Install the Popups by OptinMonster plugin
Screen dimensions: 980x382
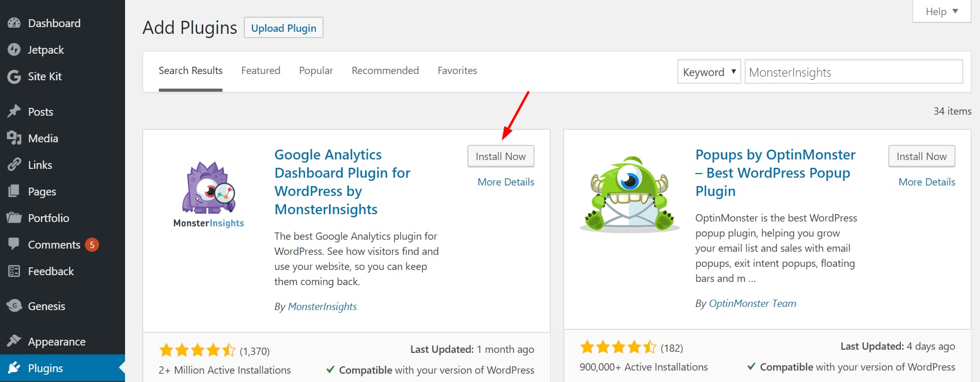pyautogui.click(x=922, y=156)
